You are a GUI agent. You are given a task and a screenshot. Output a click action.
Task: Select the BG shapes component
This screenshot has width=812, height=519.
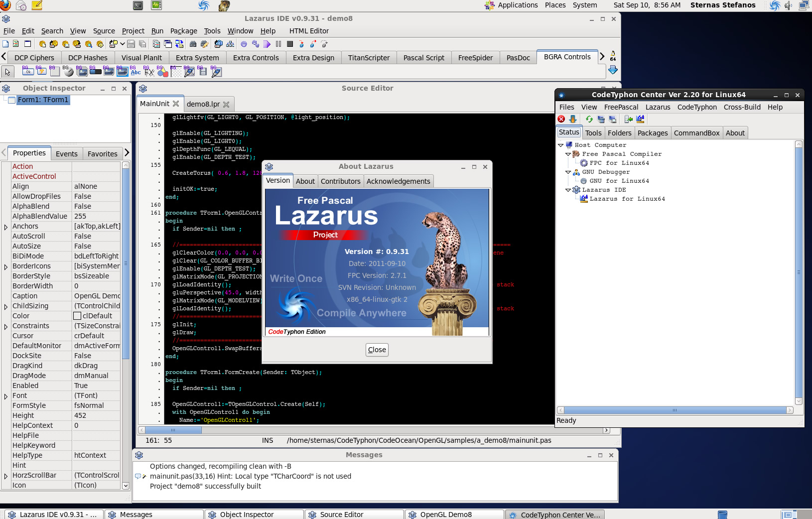click(x=162, y=71)
